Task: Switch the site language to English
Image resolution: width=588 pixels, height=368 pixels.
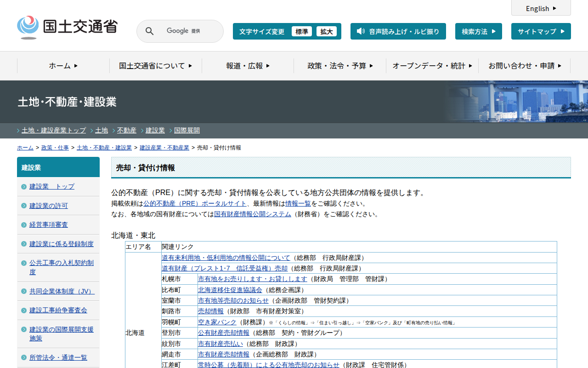Action: (x=541, y=8)
